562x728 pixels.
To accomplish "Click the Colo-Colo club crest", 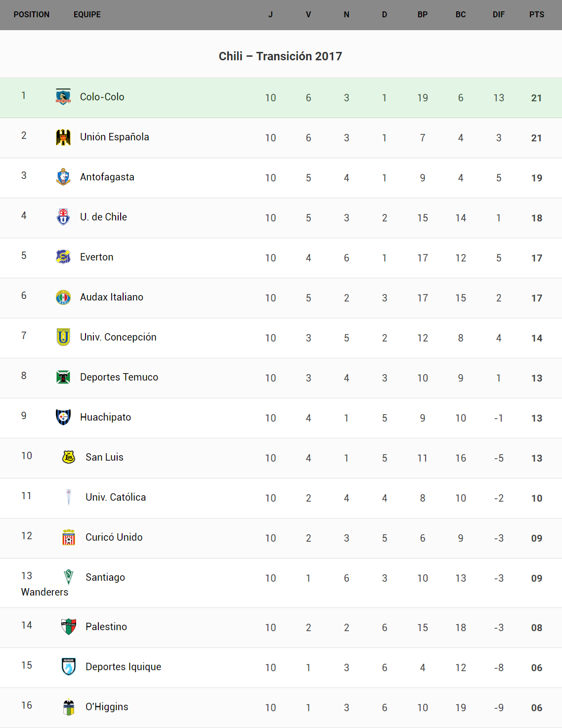I will 63,97.
